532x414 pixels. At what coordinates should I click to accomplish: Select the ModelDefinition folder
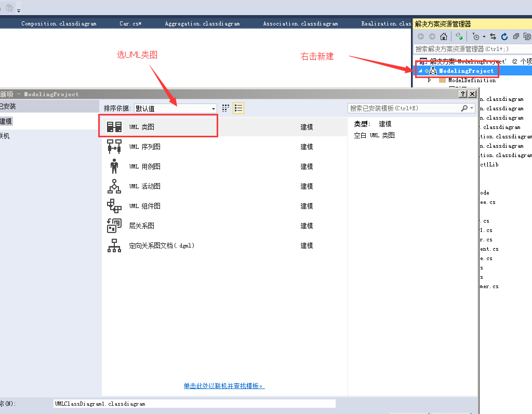click(472, 81)
